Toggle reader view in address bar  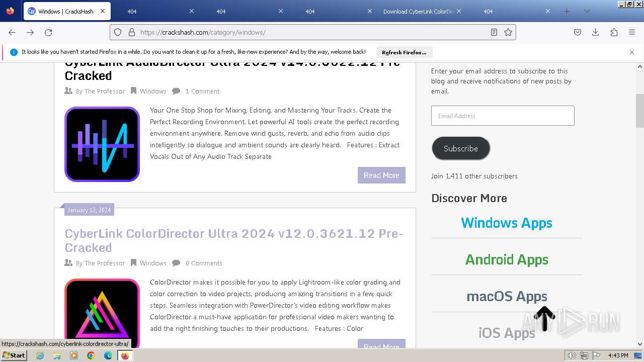pyautogui.click(x=494, y=32)
